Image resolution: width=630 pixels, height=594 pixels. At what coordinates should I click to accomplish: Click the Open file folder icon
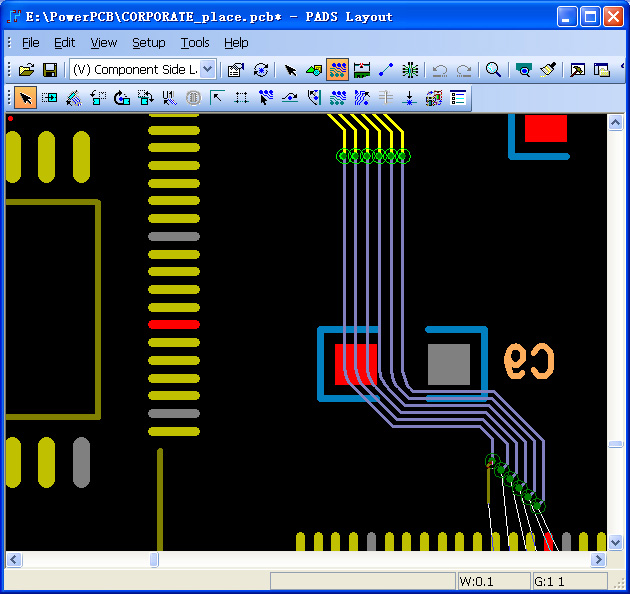click(x=27, y=70)
